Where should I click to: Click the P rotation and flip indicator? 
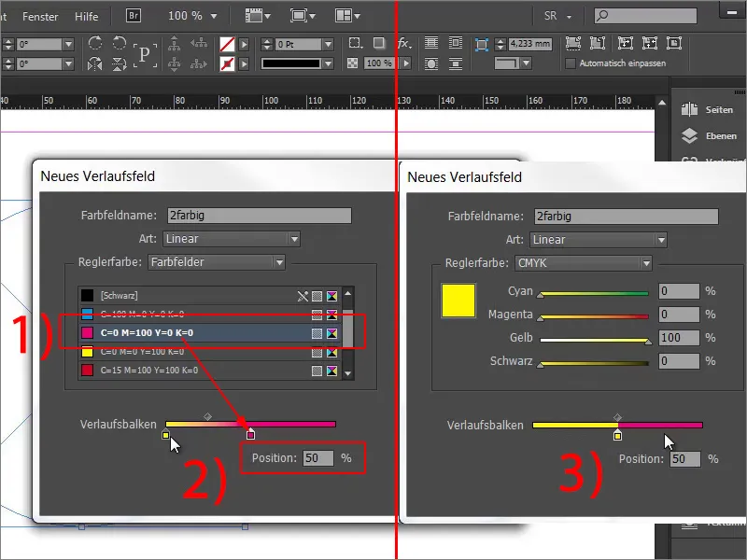point(145,54)
